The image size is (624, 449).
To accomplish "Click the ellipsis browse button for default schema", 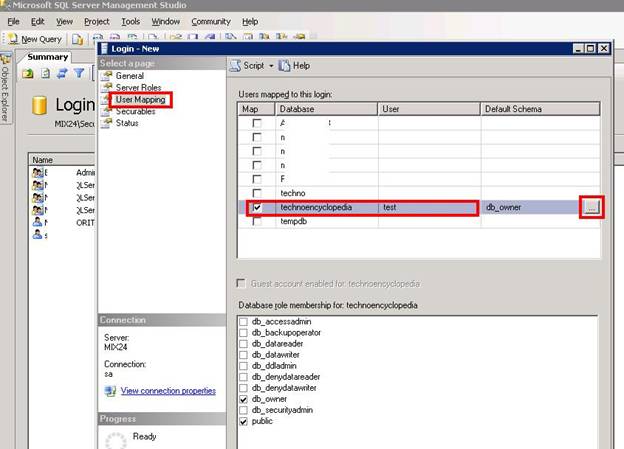I will pyautogui.click(x=592, y=207).
